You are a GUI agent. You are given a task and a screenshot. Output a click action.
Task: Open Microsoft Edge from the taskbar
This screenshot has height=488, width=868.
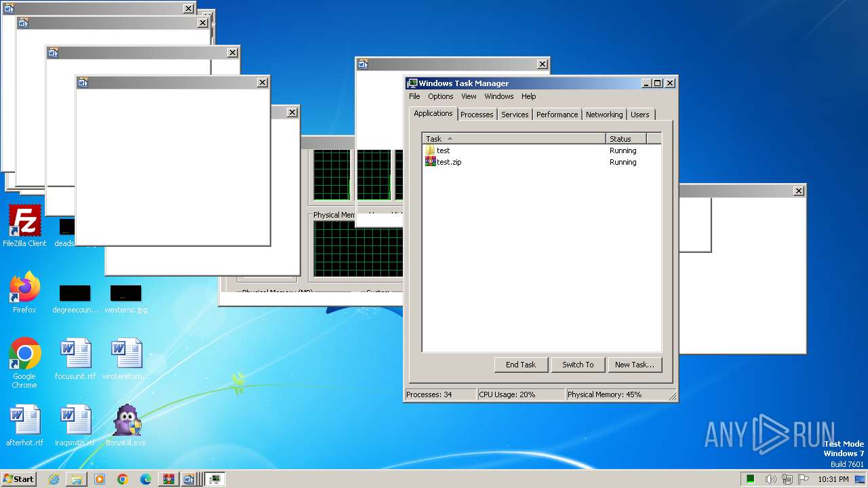coord(146,479)
